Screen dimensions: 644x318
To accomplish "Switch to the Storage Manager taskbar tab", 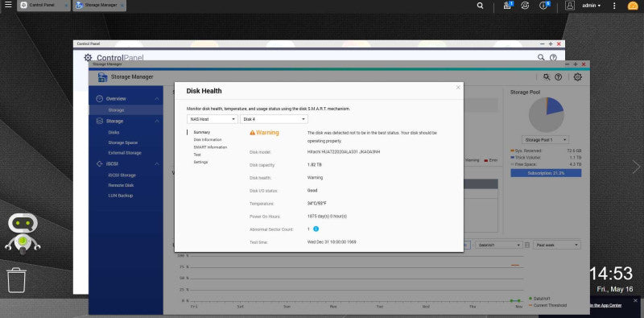I will (99, 6).
